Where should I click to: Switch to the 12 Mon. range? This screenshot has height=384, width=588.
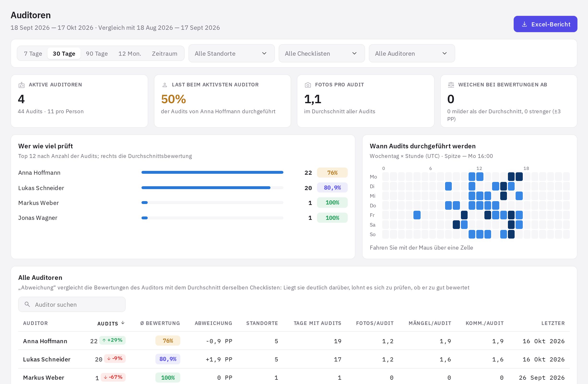[130, 54]
